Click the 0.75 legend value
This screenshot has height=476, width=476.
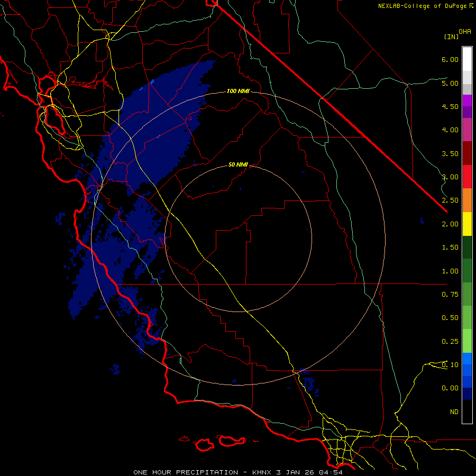[450, 295]
